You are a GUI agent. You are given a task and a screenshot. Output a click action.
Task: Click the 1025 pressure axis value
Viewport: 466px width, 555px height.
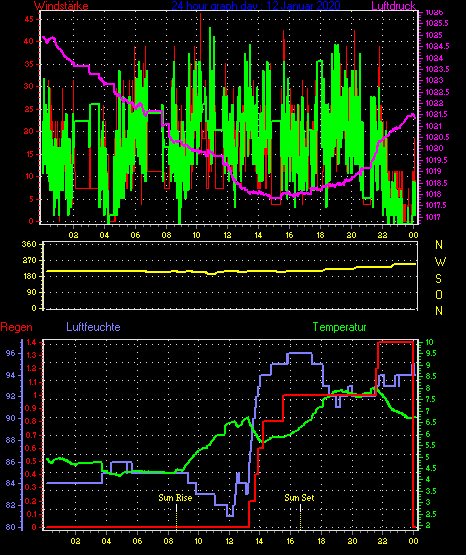(x=433, y=35)
